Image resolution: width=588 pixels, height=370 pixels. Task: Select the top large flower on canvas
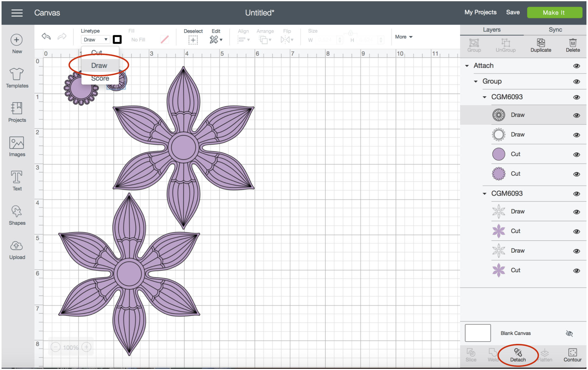pos(183,147)
